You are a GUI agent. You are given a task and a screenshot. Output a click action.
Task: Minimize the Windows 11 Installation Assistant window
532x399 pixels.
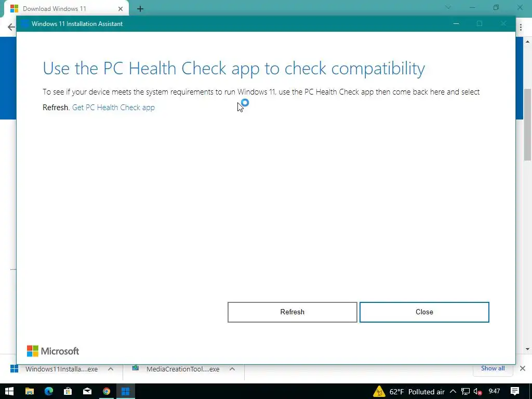456,24
